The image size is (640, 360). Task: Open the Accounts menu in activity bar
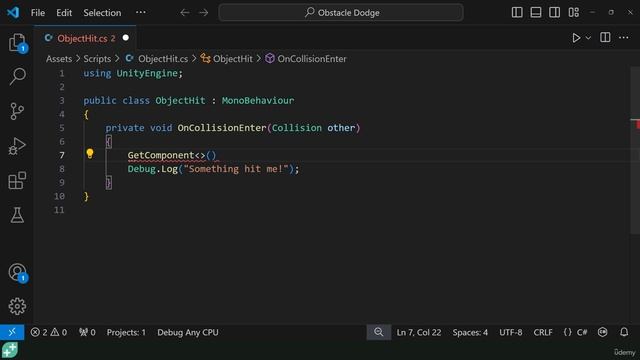point(17,272)
